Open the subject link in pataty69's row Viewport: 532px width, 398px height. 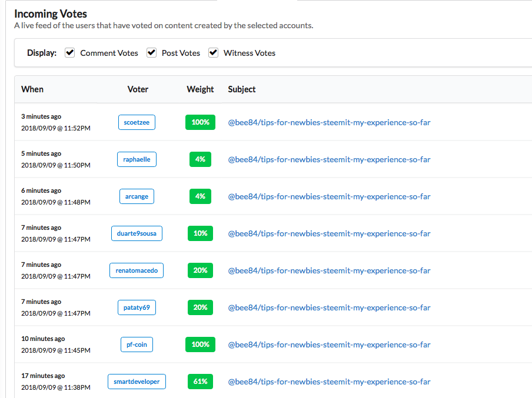[329, 307]
